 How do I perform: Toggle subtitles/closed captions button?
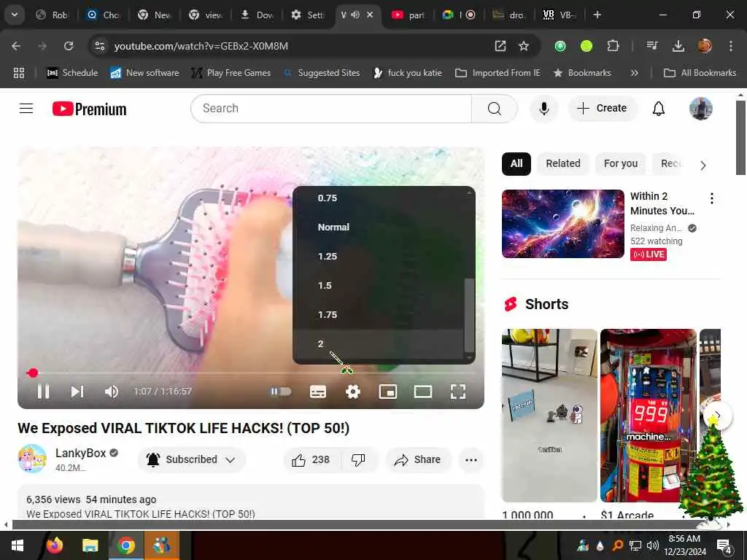coord(318,392)
